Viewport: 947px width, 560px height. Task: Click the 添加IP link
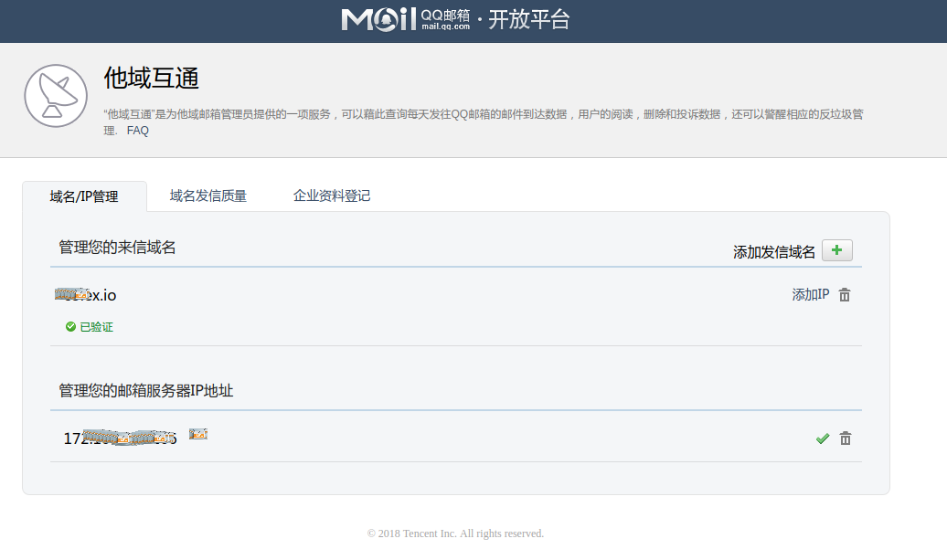coord(810,295)
